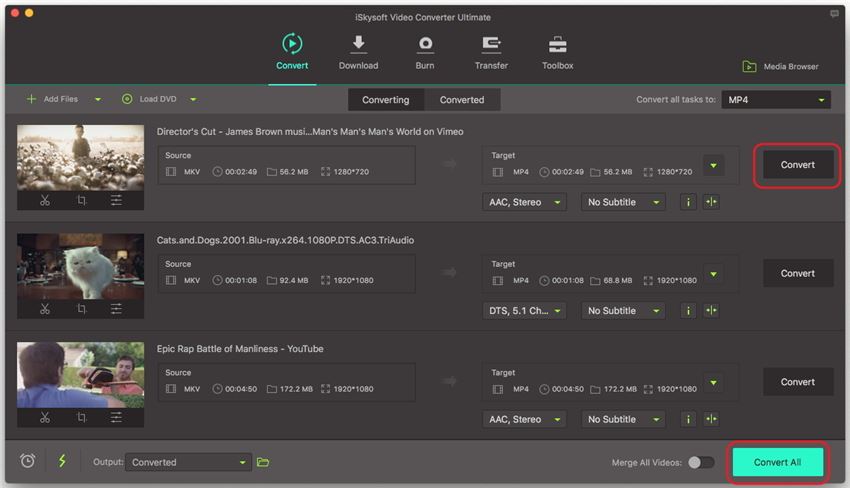850x488 pixels.
Task: Go to the Download section
Action: (x=358, y=53)
